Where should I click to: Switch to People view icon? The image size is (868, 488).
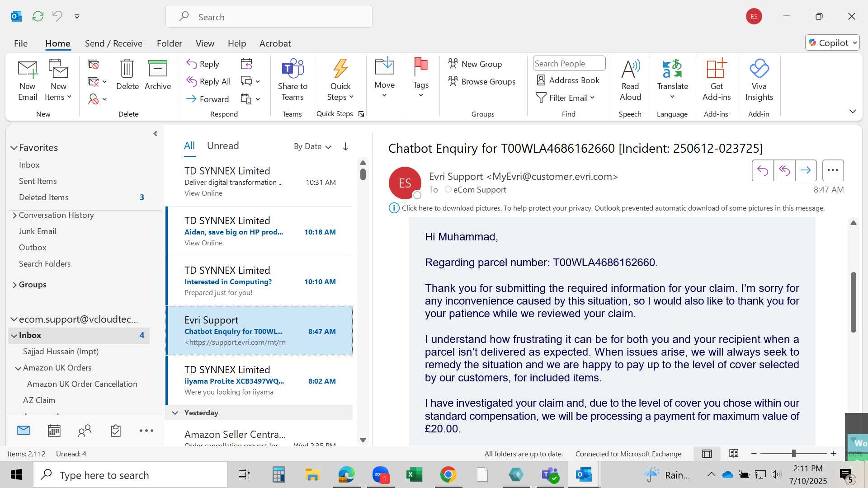click(85, 431)
